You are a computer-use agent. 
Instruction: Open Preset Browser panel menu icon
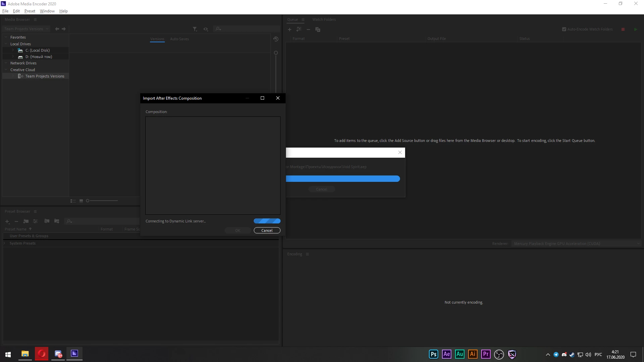point(35,212)
